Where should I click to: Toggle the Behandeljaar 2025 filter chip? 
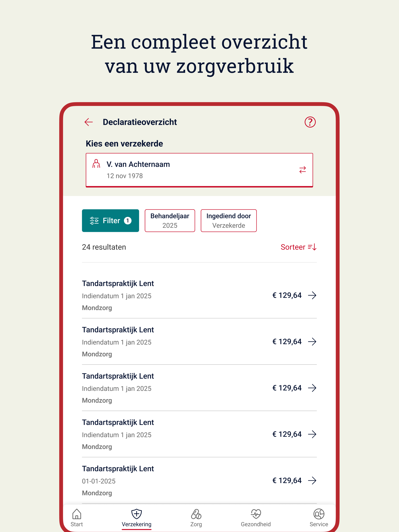[170, 221]
